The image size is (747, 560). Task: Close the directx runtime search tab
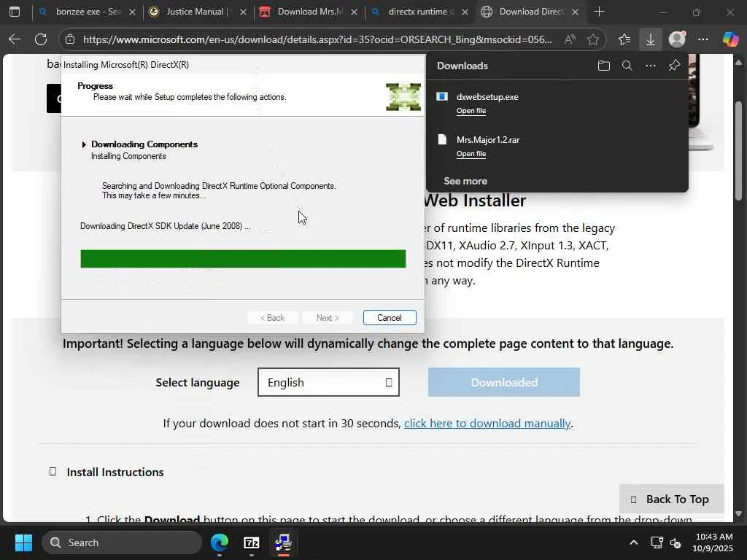(465, 12)
